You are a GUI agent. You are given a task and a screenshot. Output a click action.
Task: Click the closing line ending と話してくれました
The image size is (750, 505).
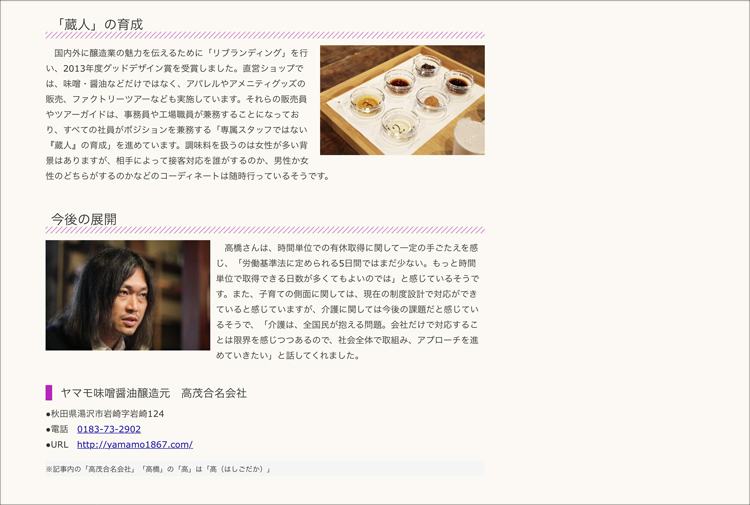coord(288,355)
